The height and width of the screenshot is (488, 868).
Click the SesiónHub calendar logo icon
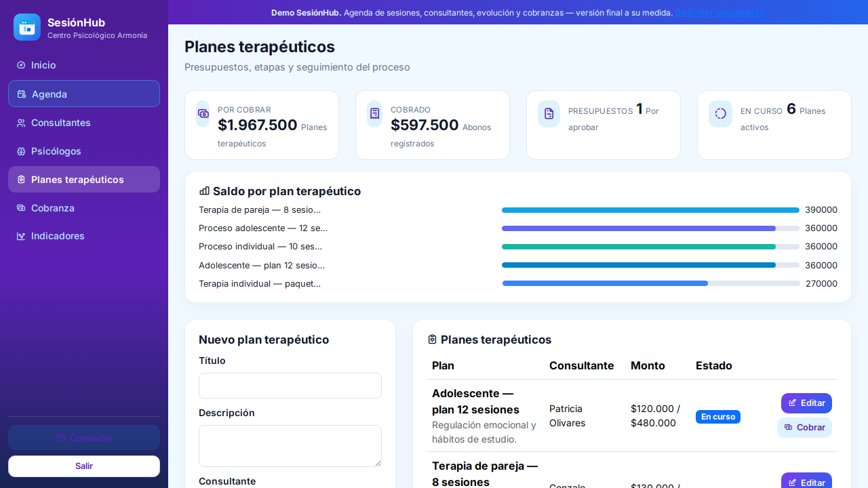27,27
